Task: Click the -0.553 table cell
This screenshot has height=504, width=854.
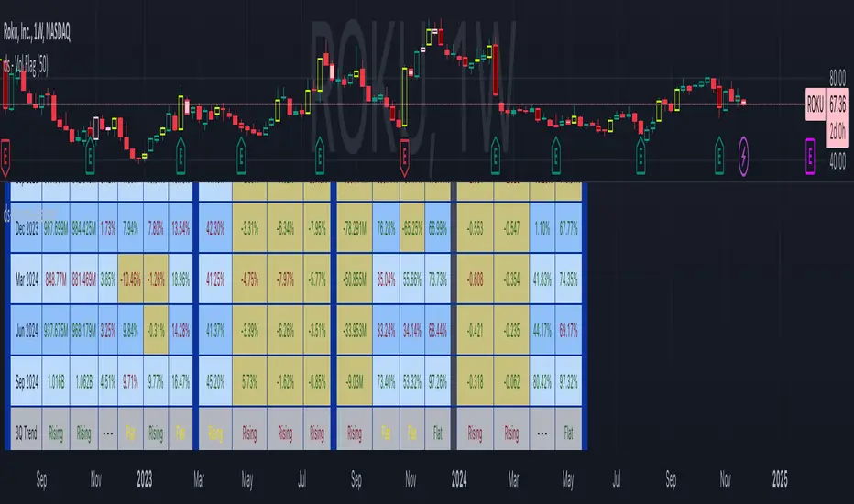Action: tap(475, 228)
